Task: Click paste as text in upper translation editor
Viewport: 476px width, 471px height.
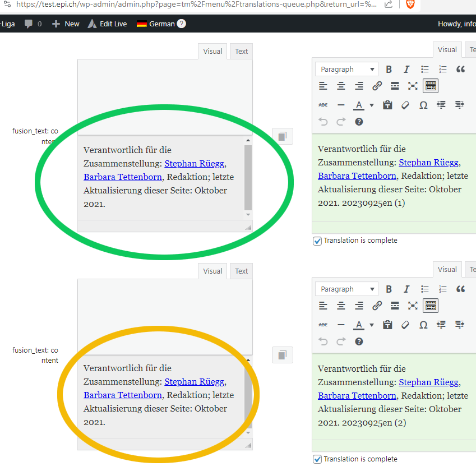Action: coord(387,105)
